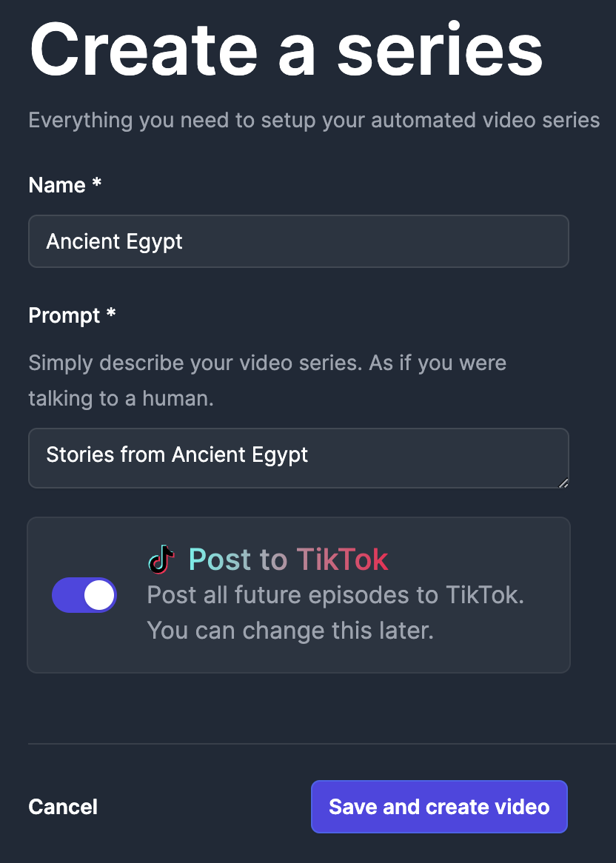Click the prompt instruction text
This screenshot has height=863, width=616.
pyautogui.click(x=267, y=380)
